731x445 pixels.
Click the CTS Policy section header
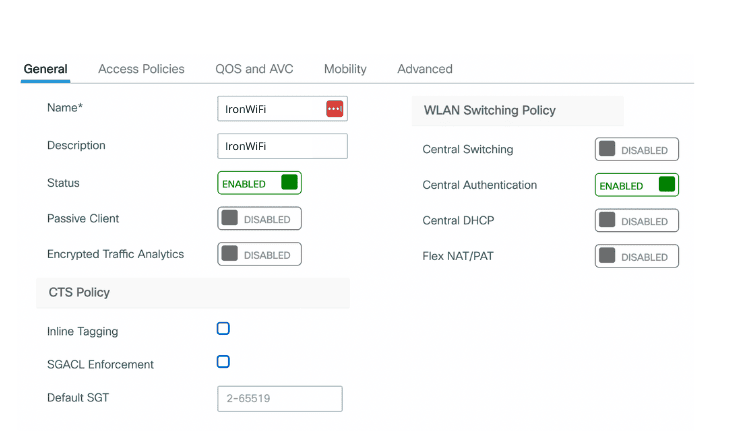[x=80, y=293]
